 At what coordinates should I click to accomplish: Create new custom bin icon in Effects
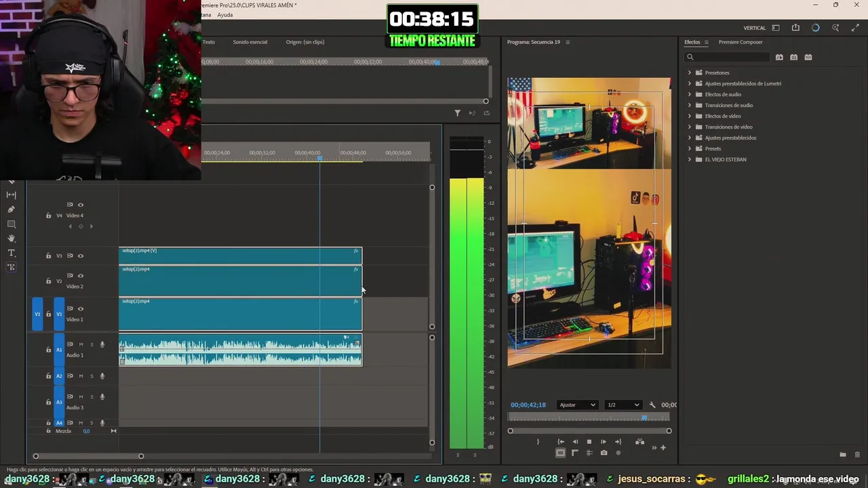(842, 455)
